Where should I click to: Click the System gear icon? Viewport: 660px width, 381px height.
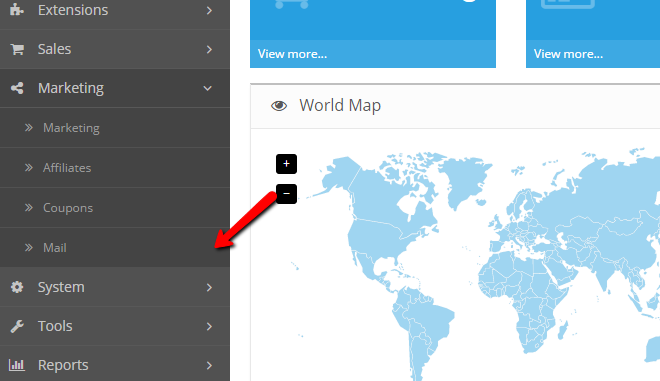tap(17, 287)
